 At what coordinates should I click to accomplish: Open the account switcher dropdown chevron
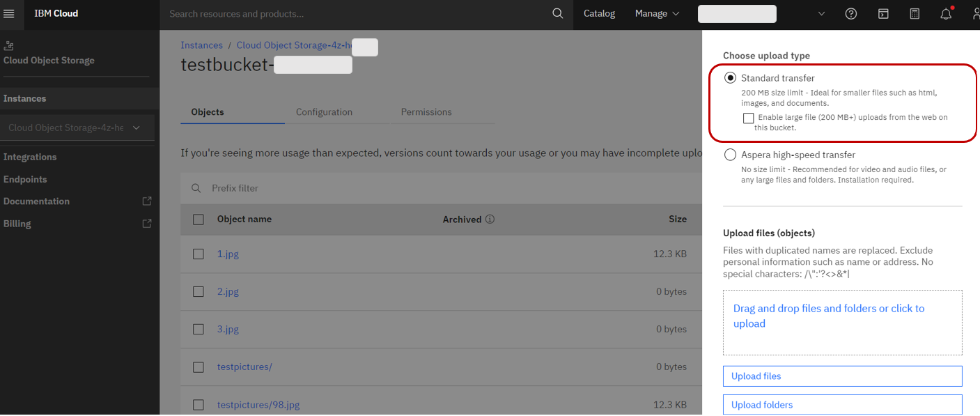(x=821, y=14)
